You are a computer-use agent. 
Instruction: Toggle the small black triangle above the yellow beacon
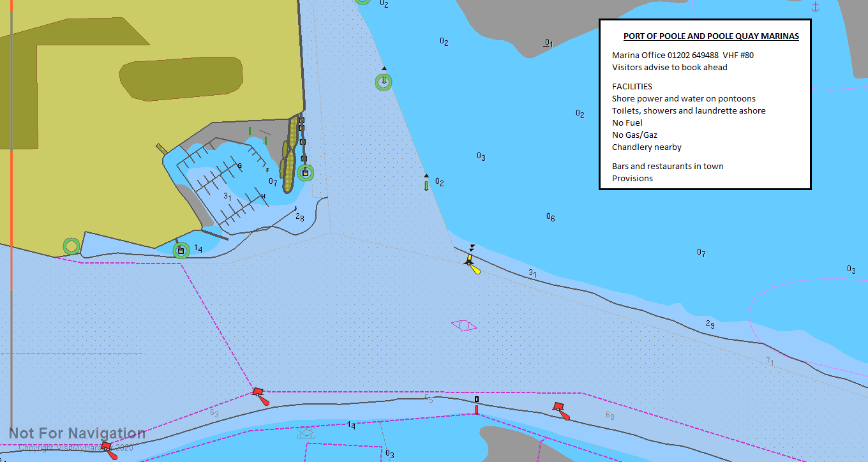472,248
